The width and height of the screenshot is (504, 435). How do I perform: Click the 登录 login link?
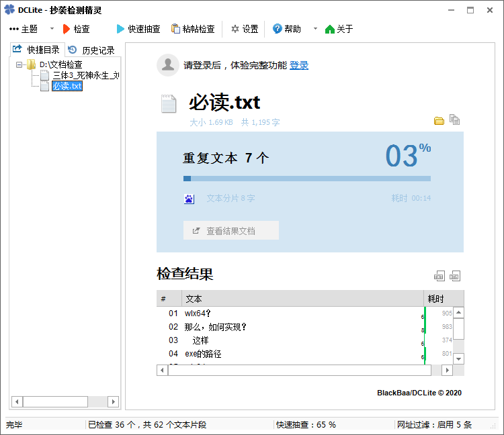coord(299,66)
